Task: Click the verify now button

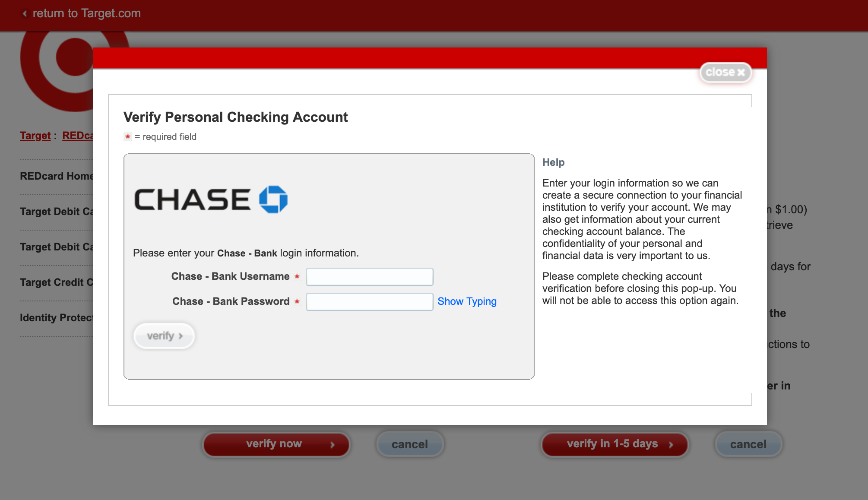Action: [275, 444]
